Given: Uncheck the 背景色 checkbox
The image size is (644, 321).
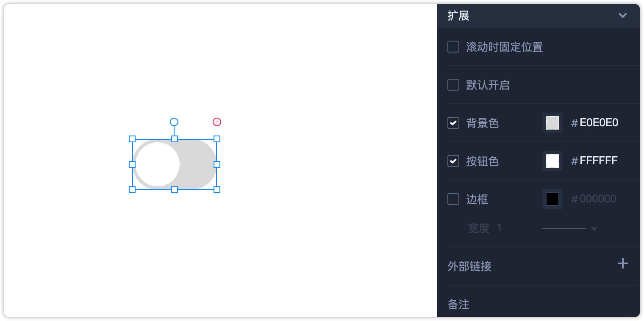Looking at the screenshot, I should [453, 123].
